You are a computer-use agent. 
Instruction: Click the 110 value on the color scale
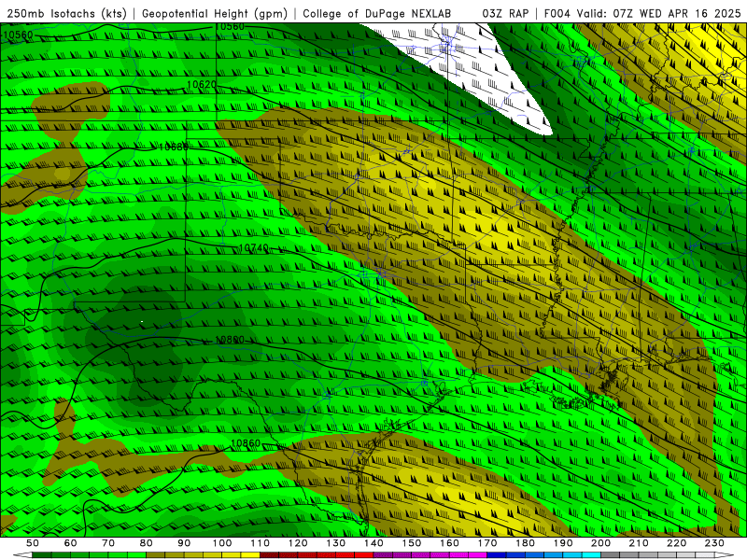tap(260, 543)
